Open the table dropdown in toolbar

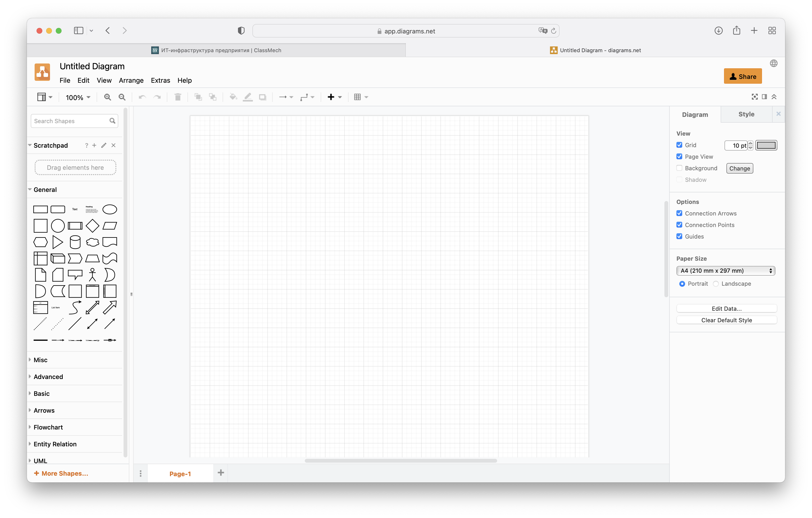(x=361, y=97)
